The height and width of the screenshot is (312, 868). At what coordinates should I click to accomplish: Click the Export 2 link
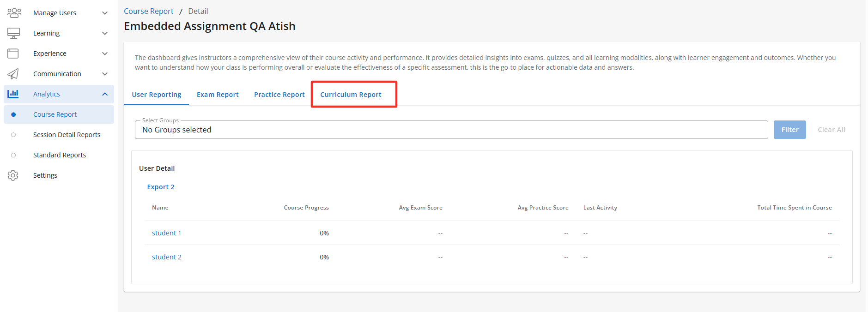[x=161, y=187]
